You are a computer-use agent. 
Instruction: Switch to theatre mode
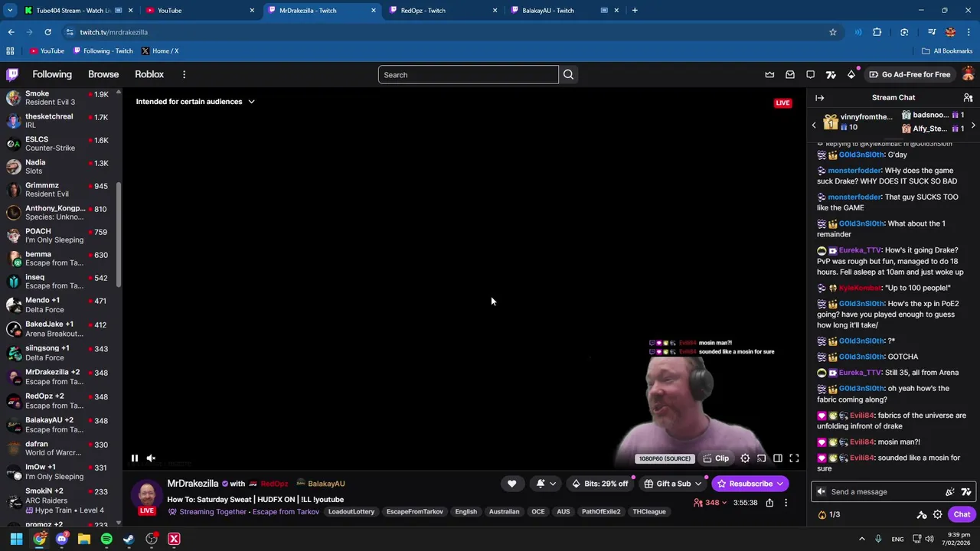pyautogui.click(x=777, y=458)
